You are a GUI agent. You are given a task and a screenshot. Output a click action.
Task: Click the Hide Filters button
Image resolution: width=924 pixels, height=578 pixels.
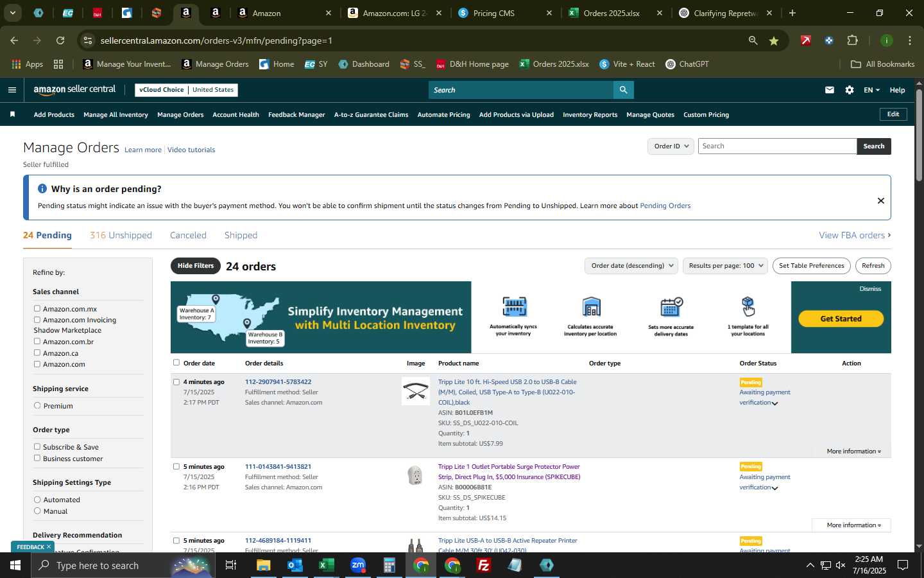[x=196, y=266]
